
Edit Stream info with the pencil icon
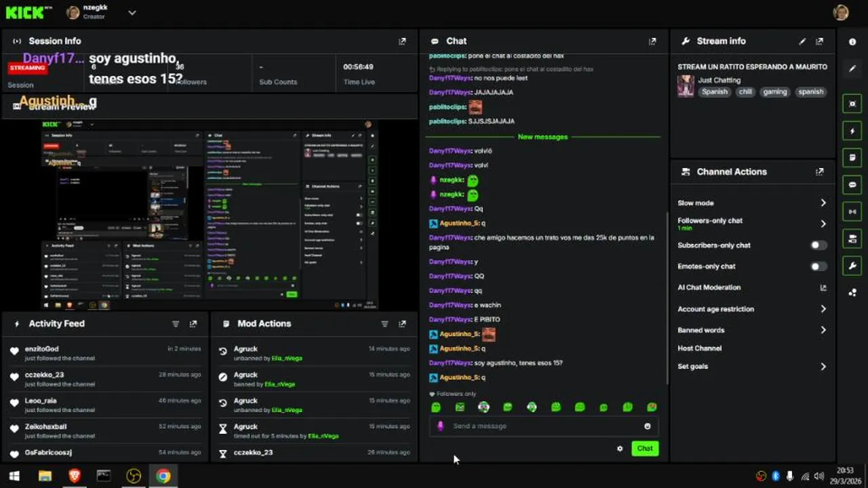pos(802,41)
